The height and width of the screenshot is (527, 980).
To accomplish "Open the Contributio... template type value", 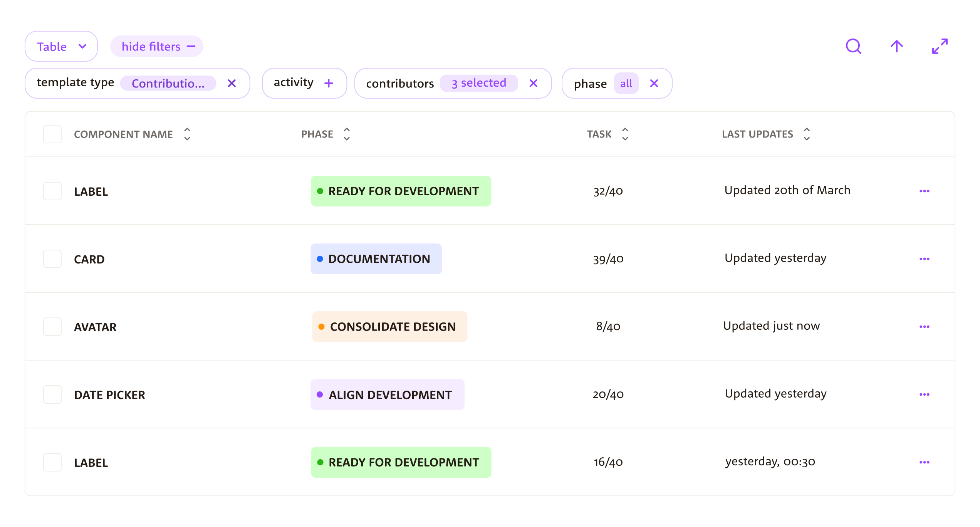I will [x=168, y=83].
